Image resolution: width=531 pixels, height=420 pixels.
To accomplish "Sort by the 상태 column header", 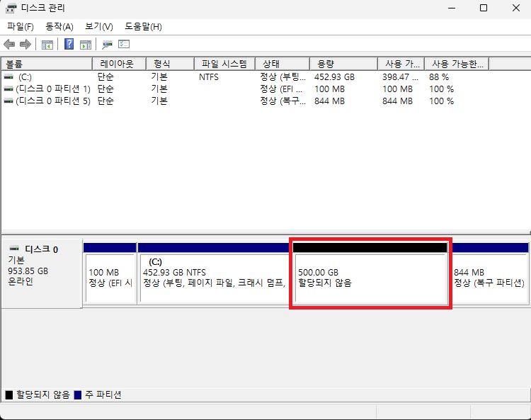I will click(282, 64).
